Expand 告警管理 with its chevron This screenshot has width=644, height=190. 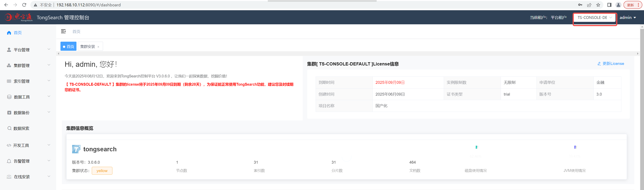click(x=49, y=160)
